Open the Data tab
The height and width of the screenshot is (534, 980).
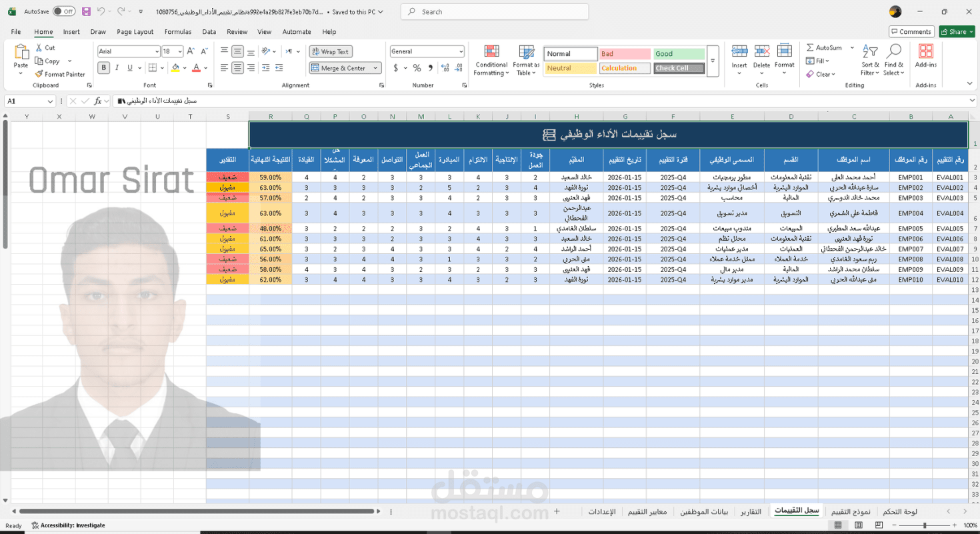(209, 31)
